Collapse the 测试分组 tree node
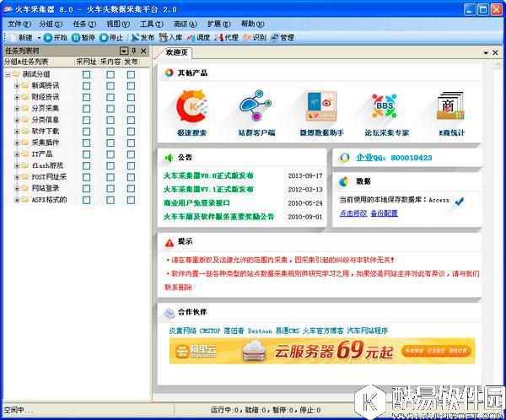Image resolution: width=506 pixels, height=420 pixels. click(x=8, y=74)
